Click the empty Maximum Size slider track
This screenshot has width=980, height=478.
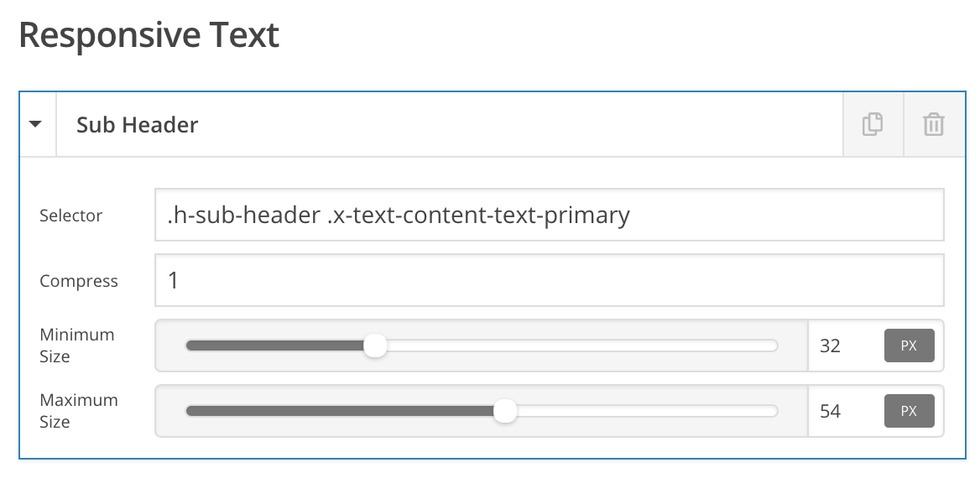648,411
